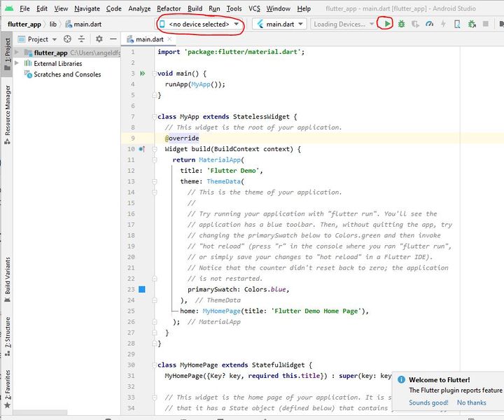Open the View menu
Image resolution: width=504 pixels, height=420 pixels.
(x=61, y=8)
